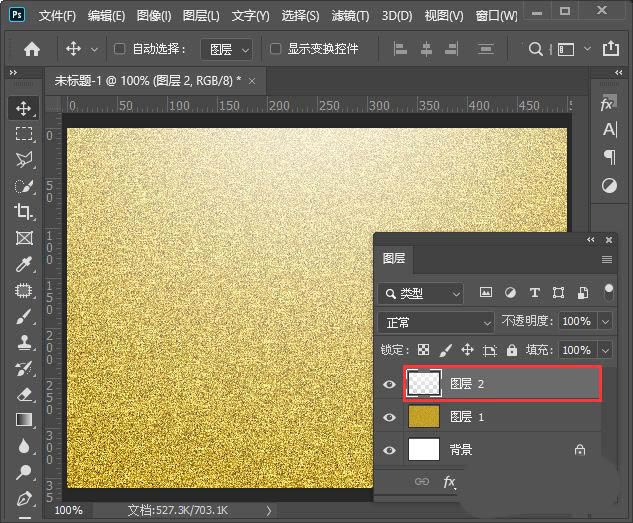Image resolution: width=633 pixels, height=523 pixels.
Task: Open the 视图(V) menu
Action: click(x=444, y=16)
